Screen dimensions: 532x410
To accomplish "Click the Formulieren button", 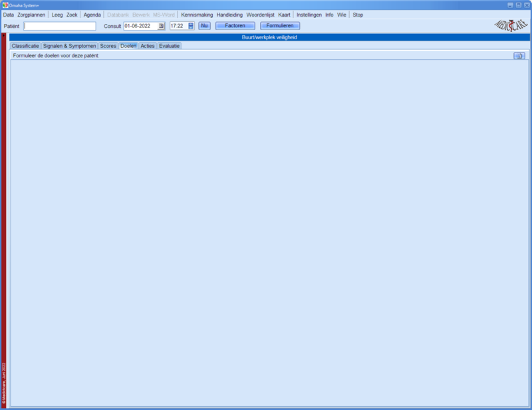I will [280, 26].
